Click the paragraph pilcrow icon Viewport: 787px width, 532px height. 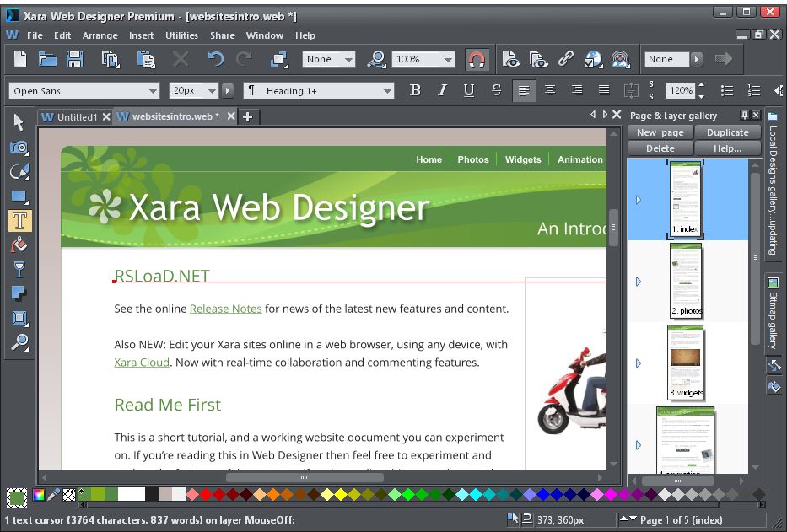251,90
